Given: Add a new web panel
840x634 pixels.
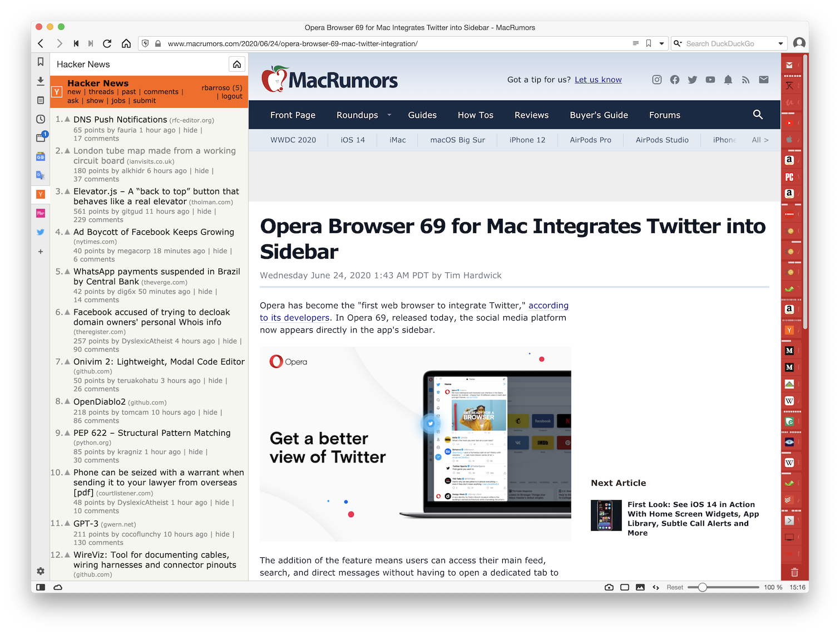Looking at the screenshot, I should (41, 252).
